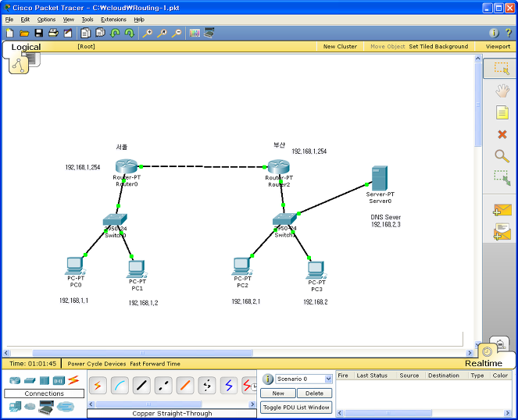Switch to the Logical workspace tab
Viewport: 518px width, 420px height.
pyautogui.click(x=26, y=47)
